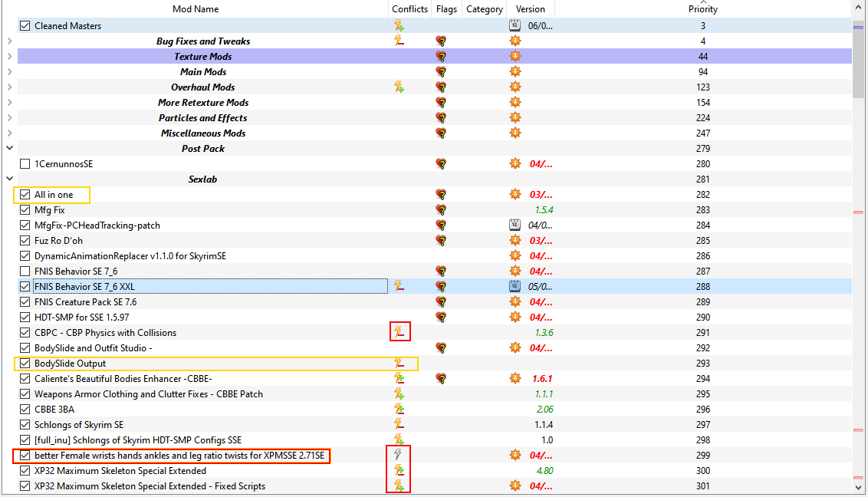Toggle the BodySlide Output checkbox

pos(25,363)
